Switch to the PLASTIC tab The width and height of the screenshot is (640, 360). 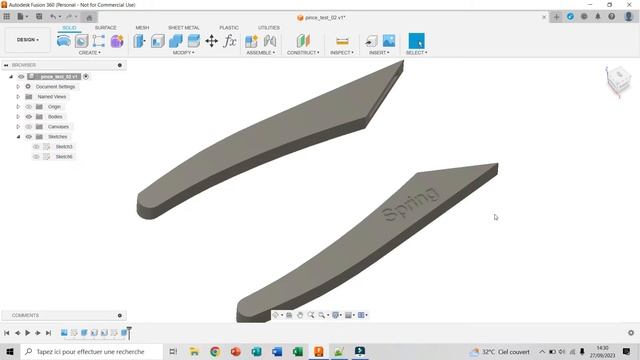point(229,27)
